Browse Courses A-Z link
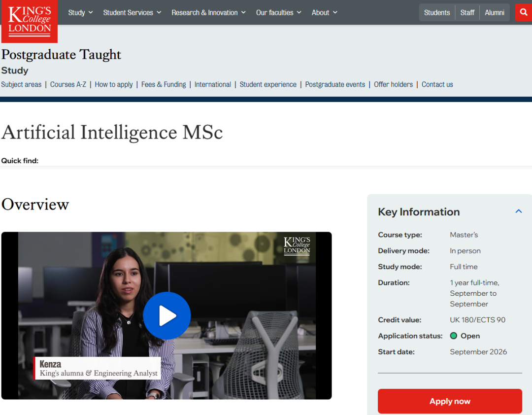The image size is (532, 415). (68, 84)
